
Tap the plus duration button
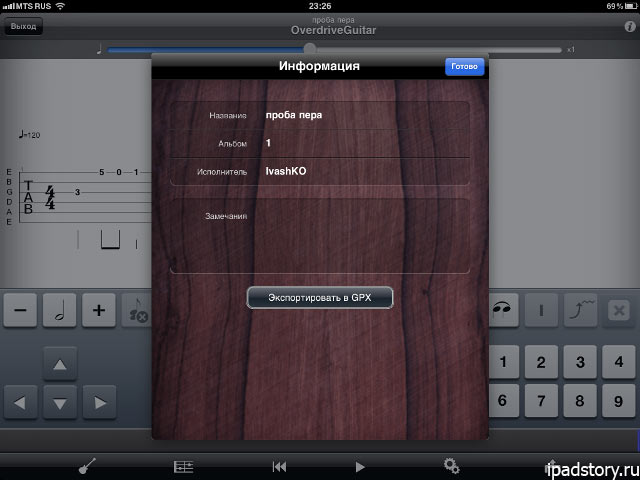click(99, 310)
